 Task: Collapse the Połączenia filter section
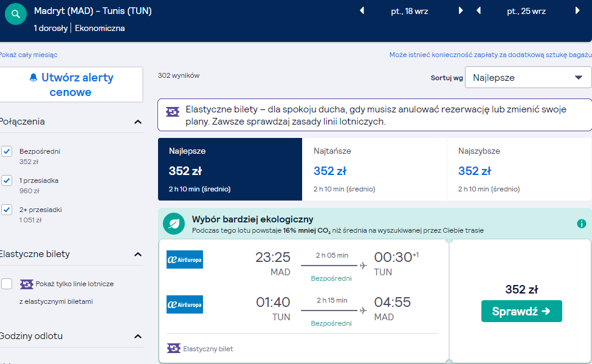[x=138, y=122]
